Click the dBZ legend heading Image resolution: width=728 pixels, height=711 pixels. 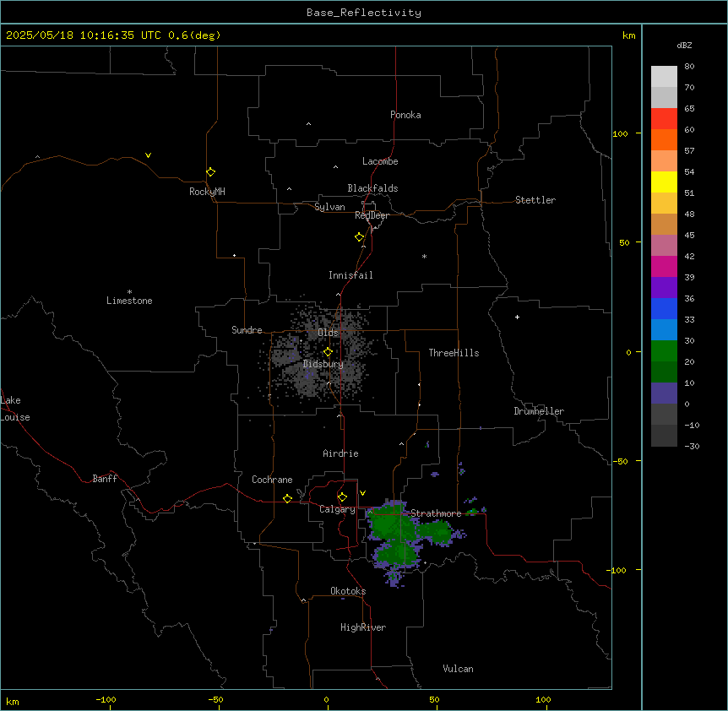[x=684, y=45]
